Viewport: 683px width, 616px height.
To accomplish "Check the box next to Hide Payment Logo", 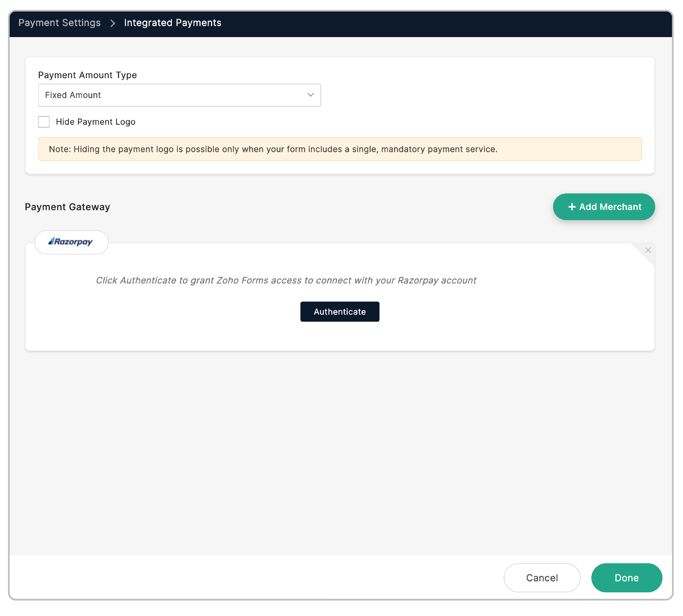I will point(44,122).
